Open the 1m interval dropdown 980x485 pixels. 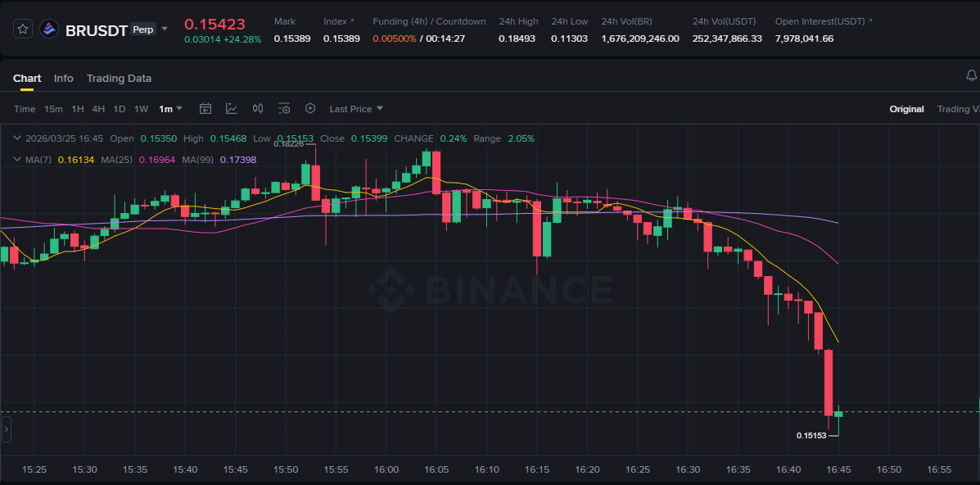coord(170,109)
